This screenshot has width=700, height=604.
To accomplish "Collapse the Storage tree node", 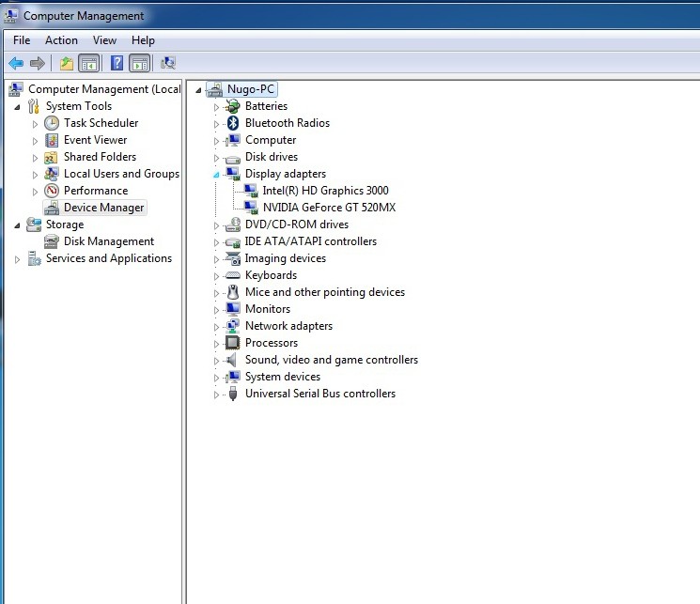I will 17,225.
